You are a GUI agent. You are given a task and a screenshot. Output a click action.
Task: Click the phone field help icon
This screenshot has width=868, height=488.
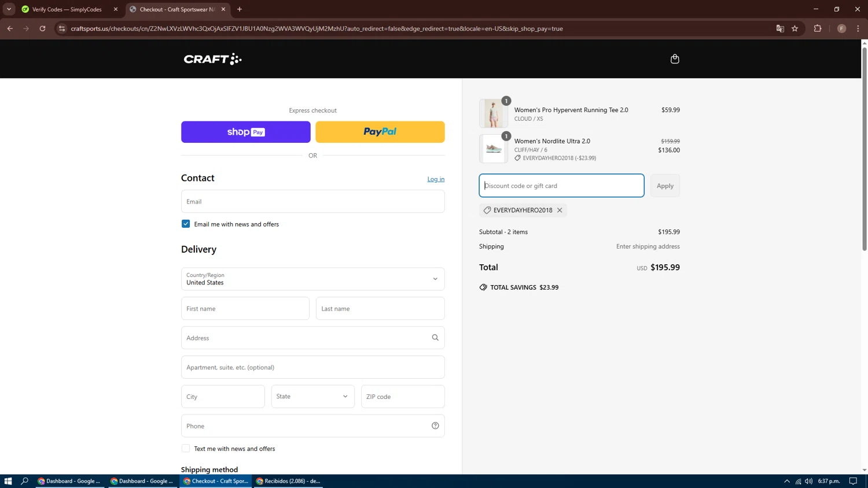point(435,426)
